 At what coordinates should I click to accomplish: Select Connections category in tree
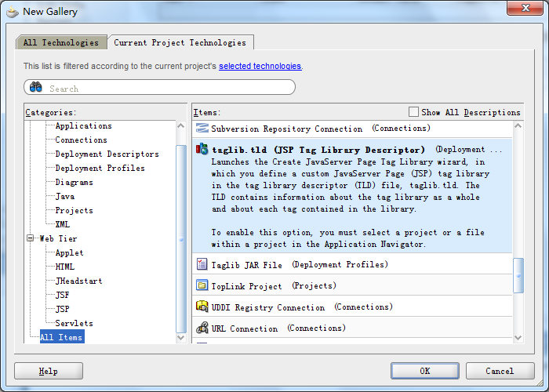[82, 140]
